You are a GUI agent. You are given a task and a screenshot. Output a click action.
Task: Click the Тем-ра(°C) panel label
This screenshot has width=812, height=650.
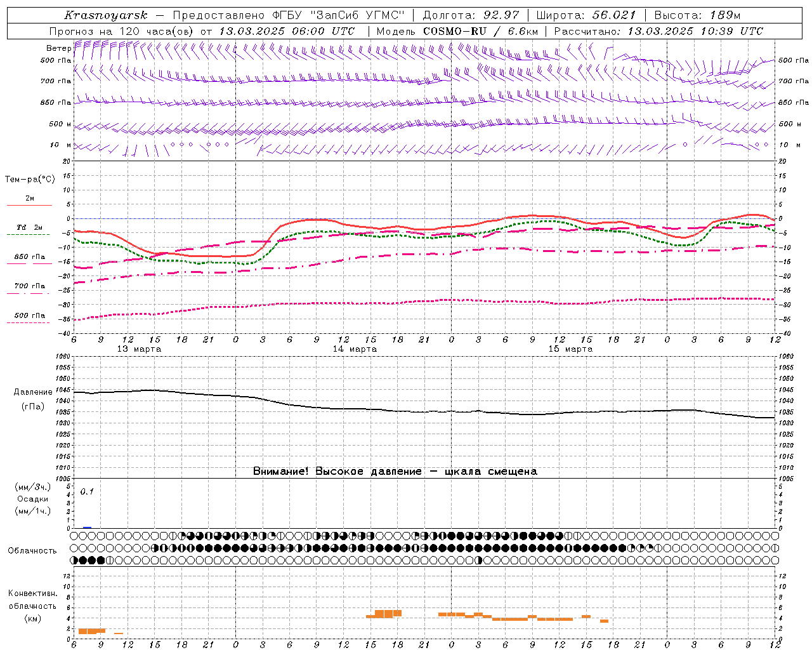pos(30,179)
